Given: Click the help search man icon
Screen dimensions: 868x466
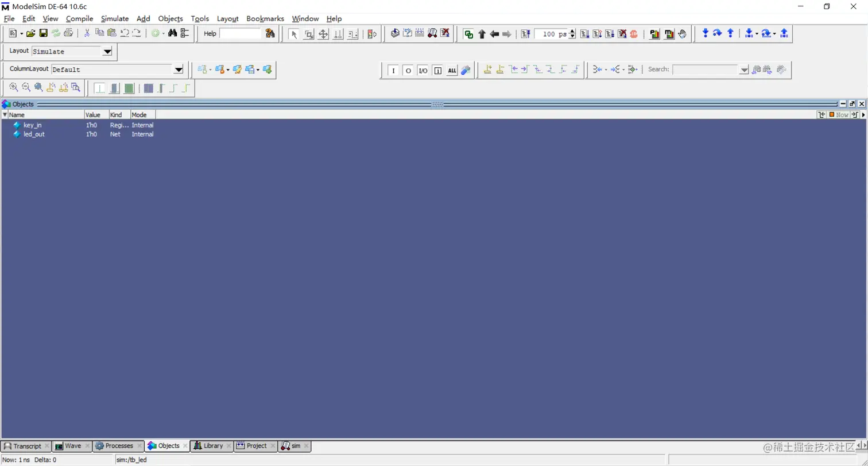Looking at the screenshot, I should [x=270, y=33].
